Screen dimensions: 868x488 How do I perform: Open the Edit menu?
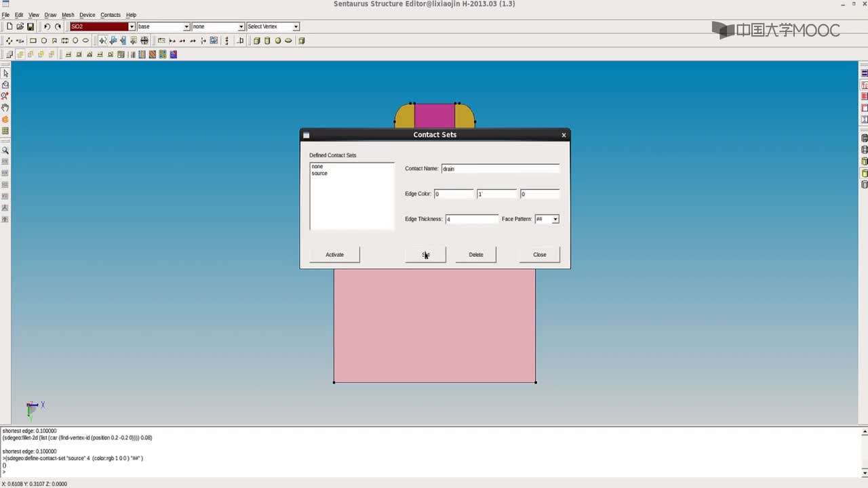19,15
